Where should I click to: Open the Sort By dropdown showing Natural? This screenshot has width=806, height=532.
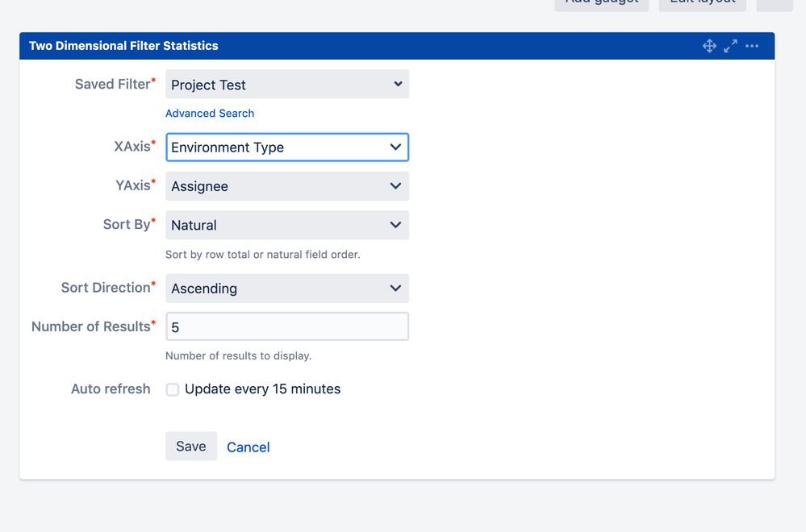point(286,225)
